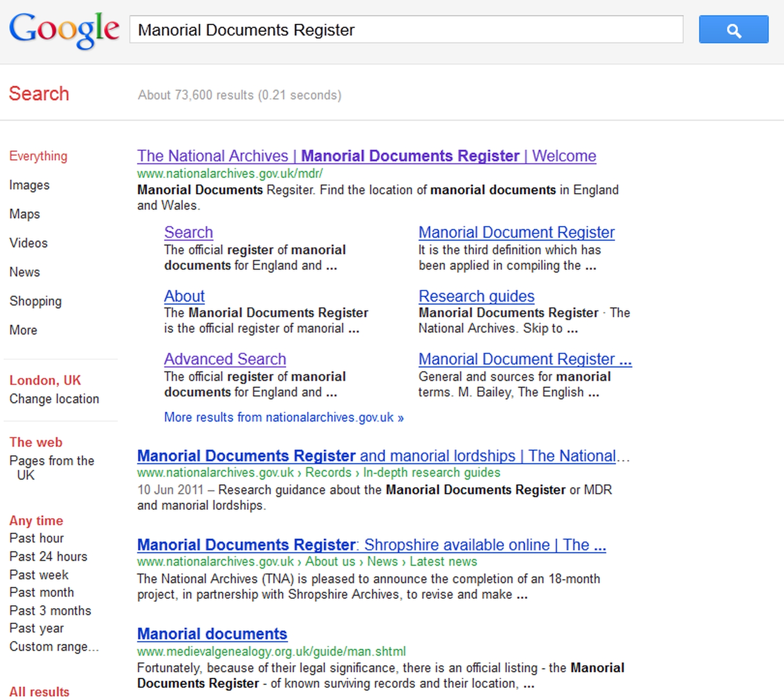Viewport: 784px width, 700px height.
Task: Click the About 73,600 results text
Action: (x=240, y=95)
